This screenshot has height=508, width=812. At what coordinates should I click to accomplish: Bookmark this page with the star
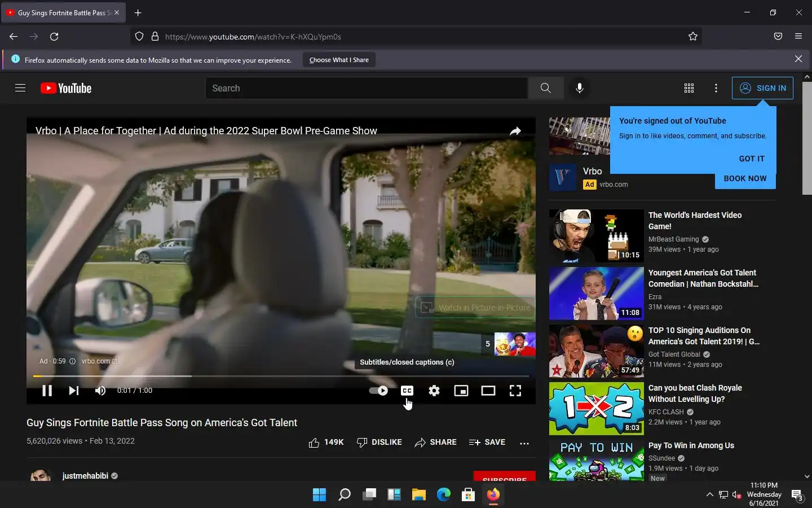[x=693, y=37]
